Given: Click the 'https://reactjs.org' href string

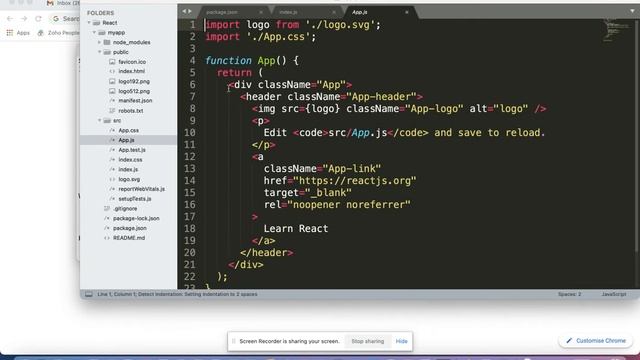Looking at the screenshot, I should [355, 180].
